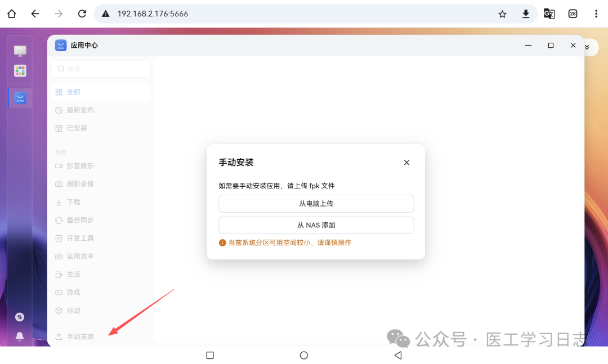Select the 摄影录像 photography category

(81, 183)
